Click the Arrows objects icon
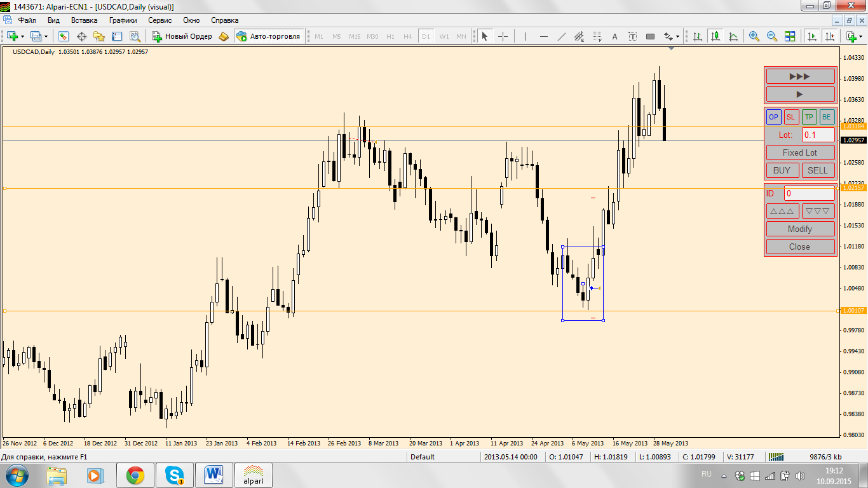 pos(668,36)
